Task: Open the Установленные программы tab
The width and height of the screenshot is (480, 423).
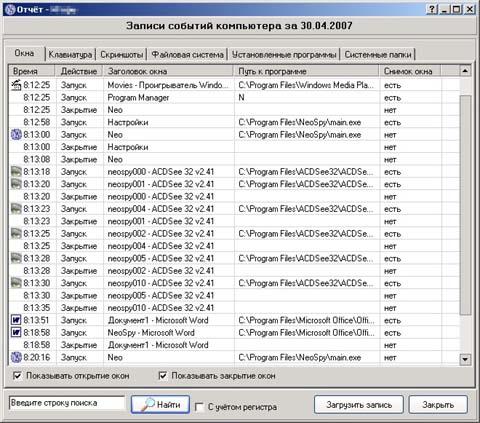Action: [x=284, y=55]
